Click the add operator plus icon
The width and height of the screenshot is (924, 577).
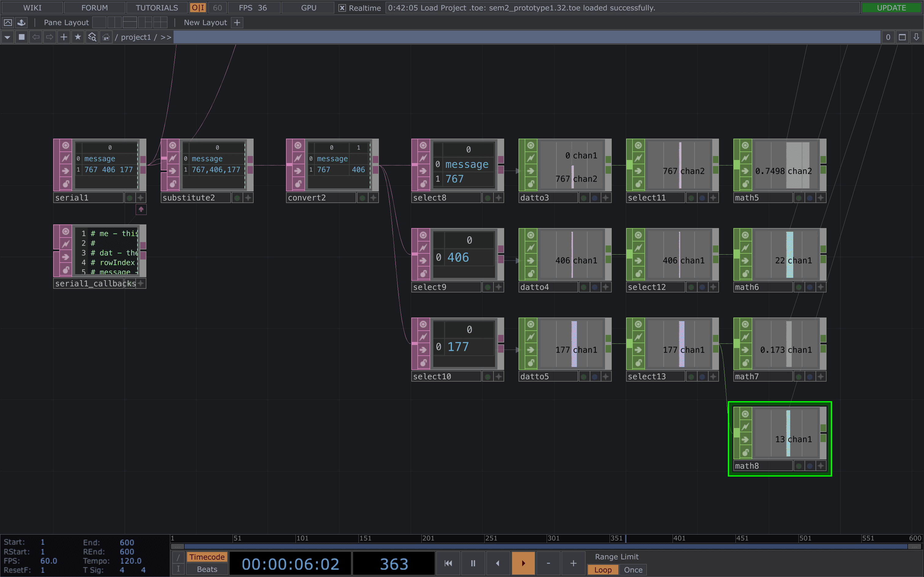click(64, 37)
